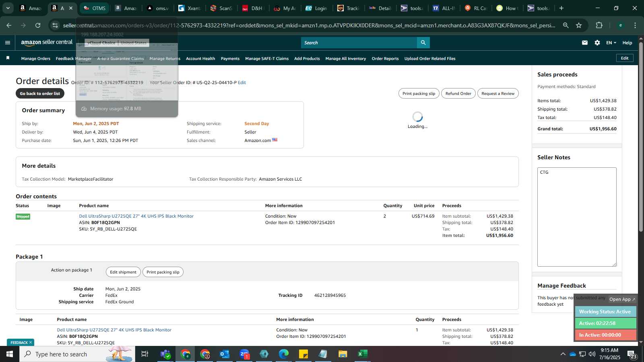Image resolution: width=644 pixels, height=362 pixels.
Task: Click the Request a Review button
Action: click(498, 93)
